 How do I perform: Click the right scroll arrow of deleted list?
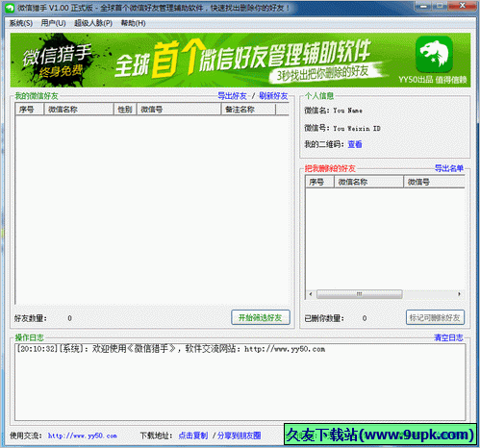point(460,294)
